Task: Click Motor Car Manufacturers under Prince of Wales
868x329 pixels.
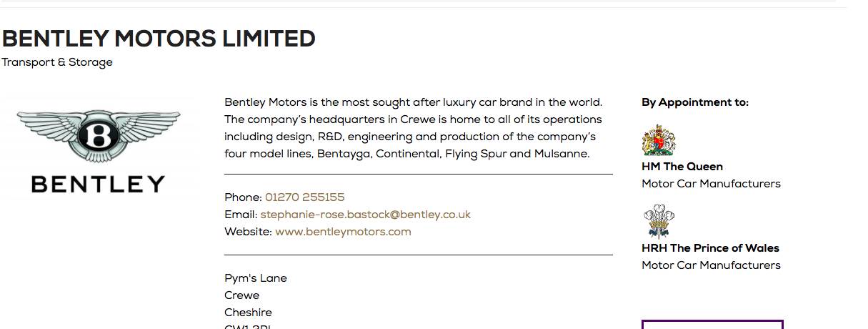Action: [711, 265]
